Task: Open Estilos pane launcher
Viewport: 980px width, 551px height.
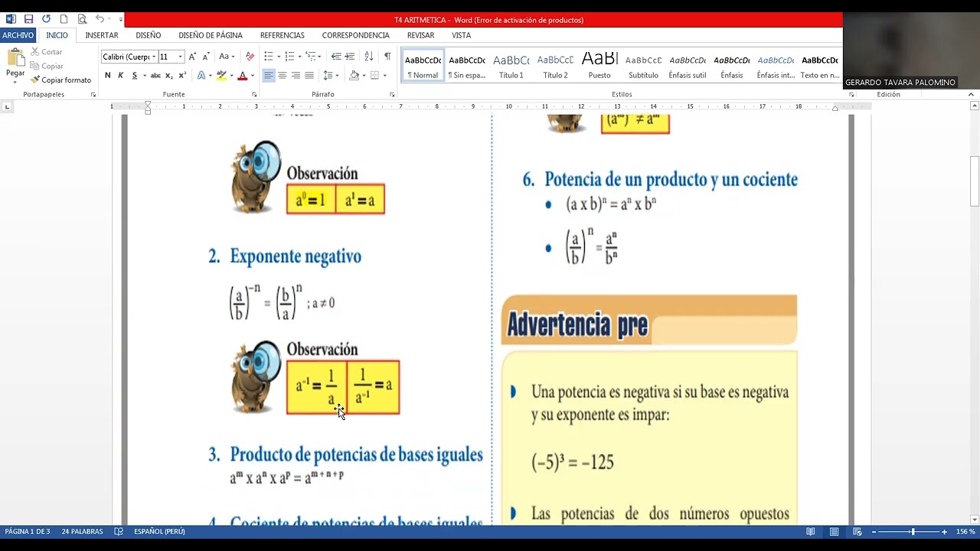Action: [851, 95]
